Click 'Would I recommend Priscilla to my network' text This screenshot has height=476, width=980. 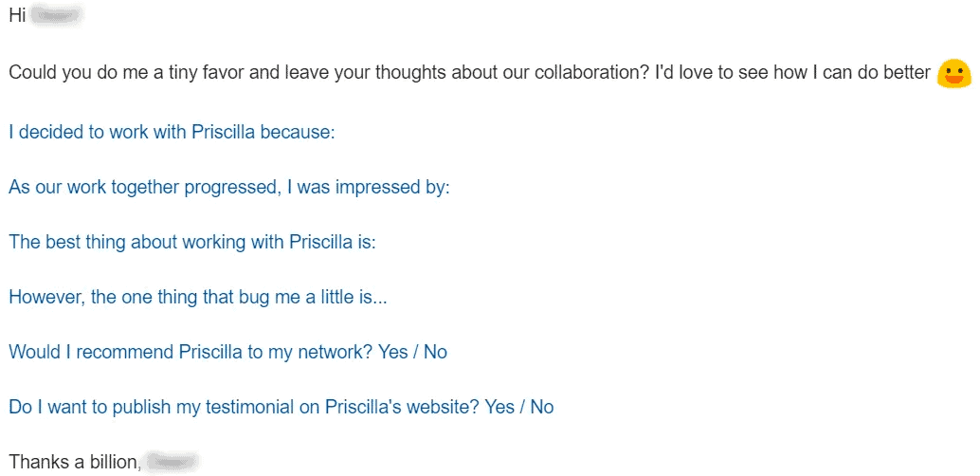tap(191, 352)
